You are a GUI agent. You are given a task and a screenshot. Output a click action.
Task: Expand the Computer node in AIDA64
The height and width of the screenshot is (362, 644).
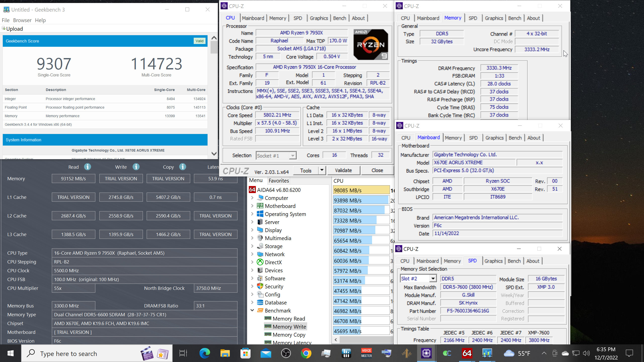pos(252,198)
